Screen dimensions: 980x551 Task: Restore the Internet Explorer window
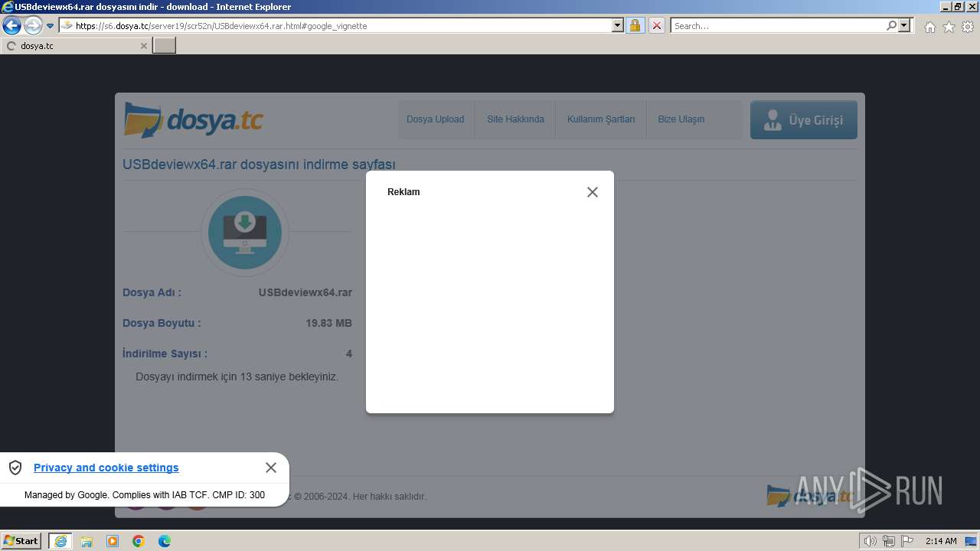coord(957,6)
